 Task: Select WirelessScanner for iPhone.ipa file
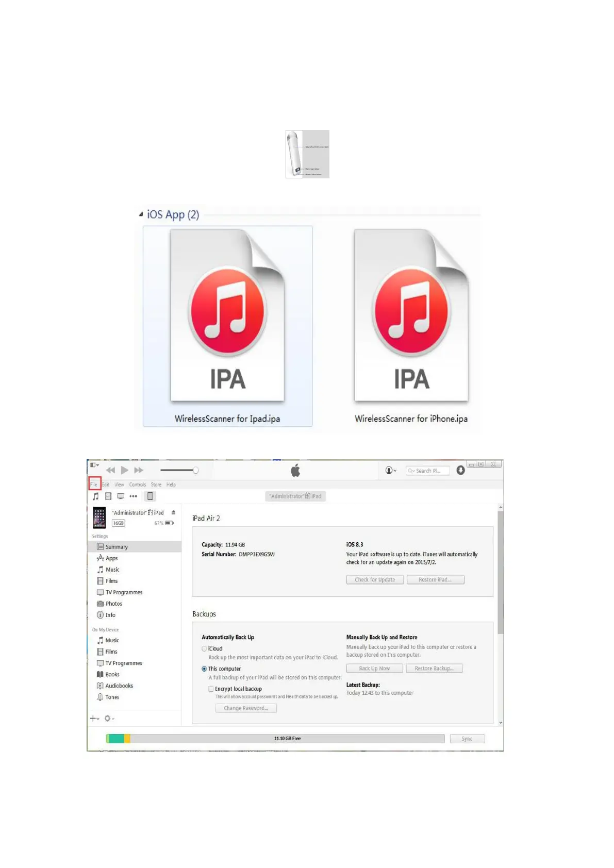click(411, 326)
